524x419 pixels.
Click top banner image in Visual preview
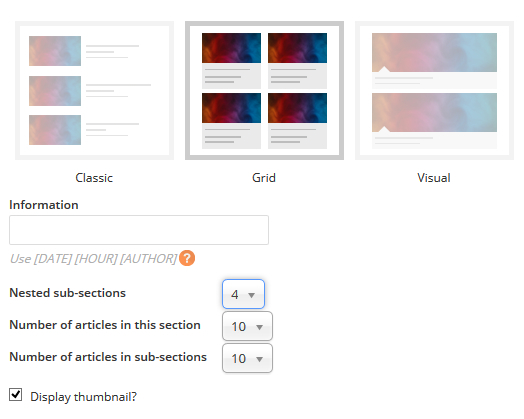(434, 52)
